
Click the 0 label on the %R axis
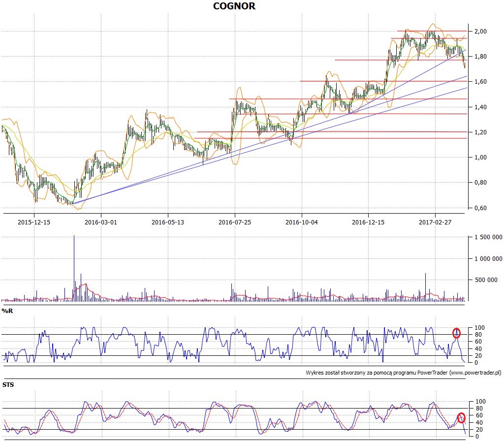(476, 363)
